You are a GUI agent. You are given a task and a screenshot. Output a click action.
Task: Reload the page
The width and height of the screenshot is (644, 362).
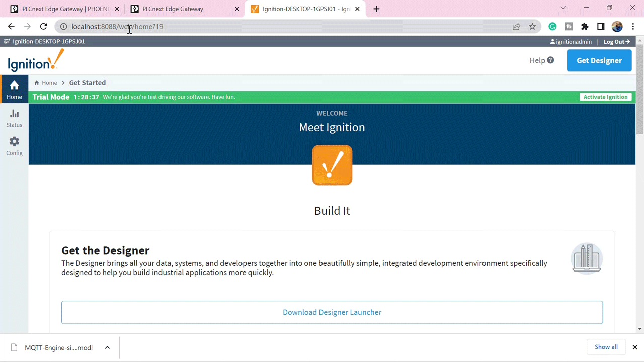[43, 27]
